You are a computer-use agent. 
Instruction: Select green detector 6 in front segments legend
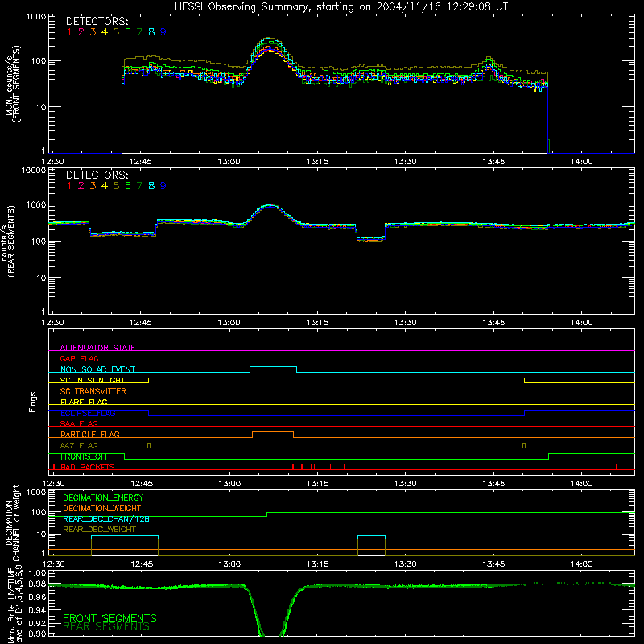coord(128,32)
